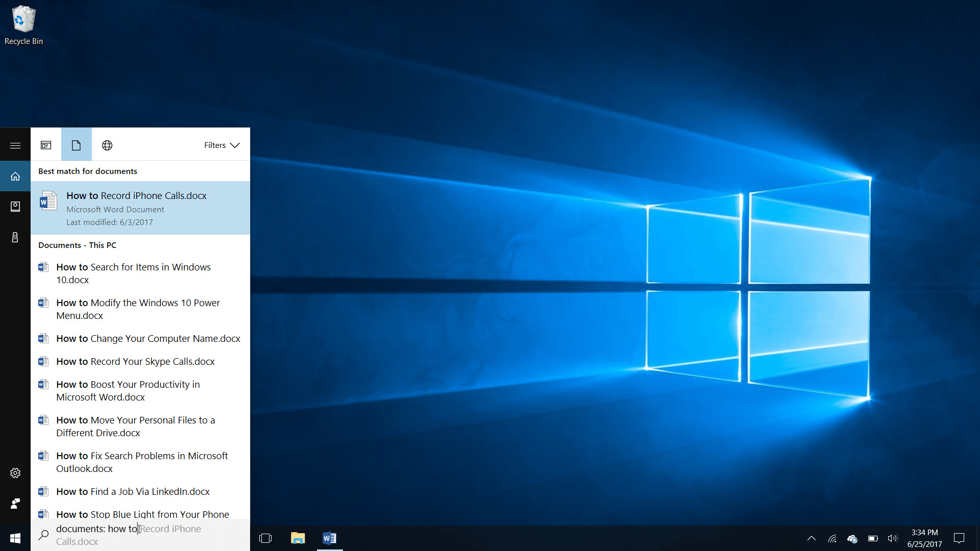This screenshot has width=980, height=551.
Task: Open the Notebook icon in Cortana sidebar
Action: 15,207
